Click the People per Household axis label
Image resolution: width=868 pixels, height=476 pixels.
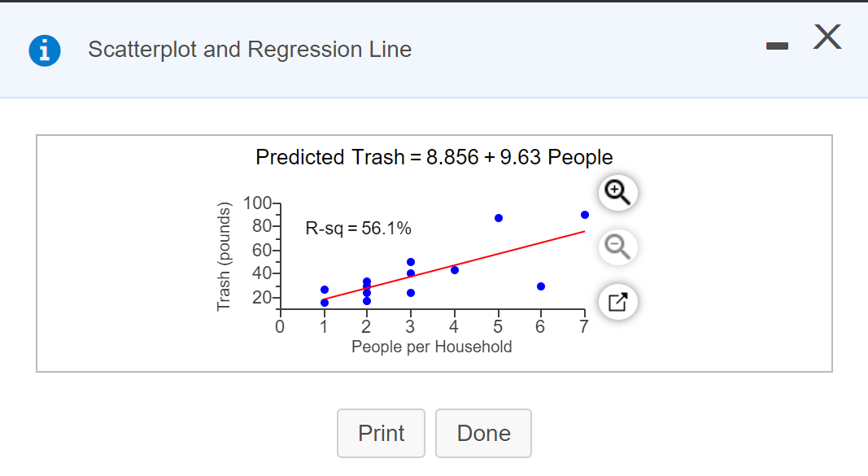coord(431,347)
